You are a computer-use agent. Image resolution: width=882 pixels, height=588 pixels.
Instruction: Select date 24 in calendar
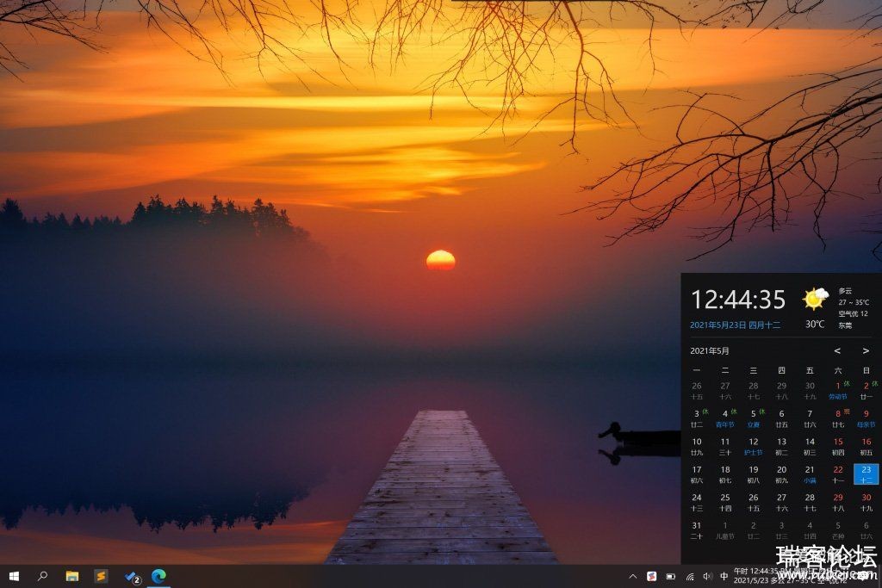697,502
